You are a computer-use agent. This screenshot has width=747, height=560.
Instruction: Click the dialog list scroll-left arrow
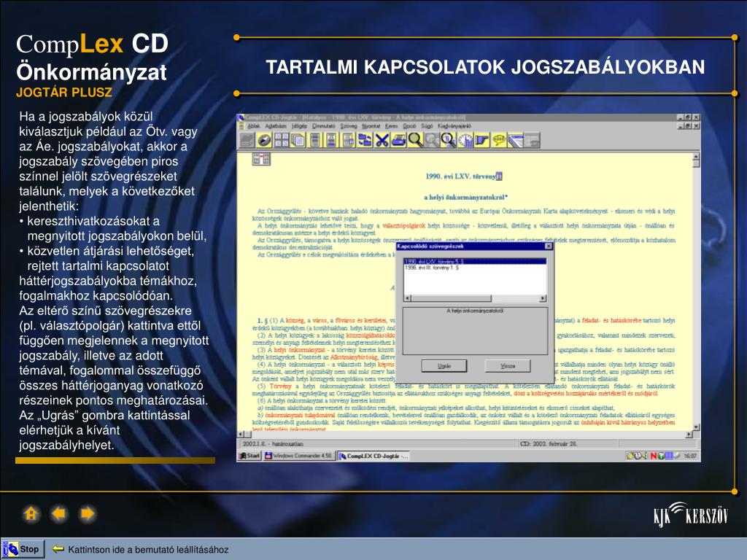tap(407, 298)
